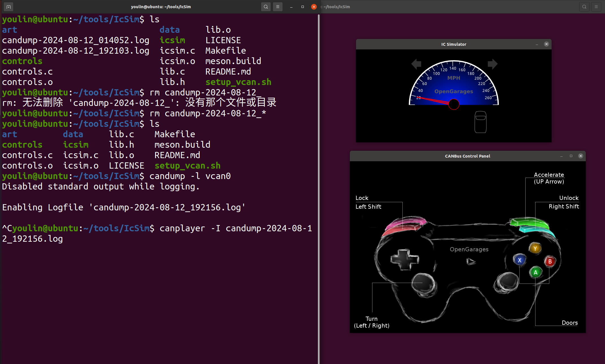Screen dimensions: 605x364
Task: Click candump-2024-08-12_014052.log in terminal listing
Action: (x=75, y=40)
